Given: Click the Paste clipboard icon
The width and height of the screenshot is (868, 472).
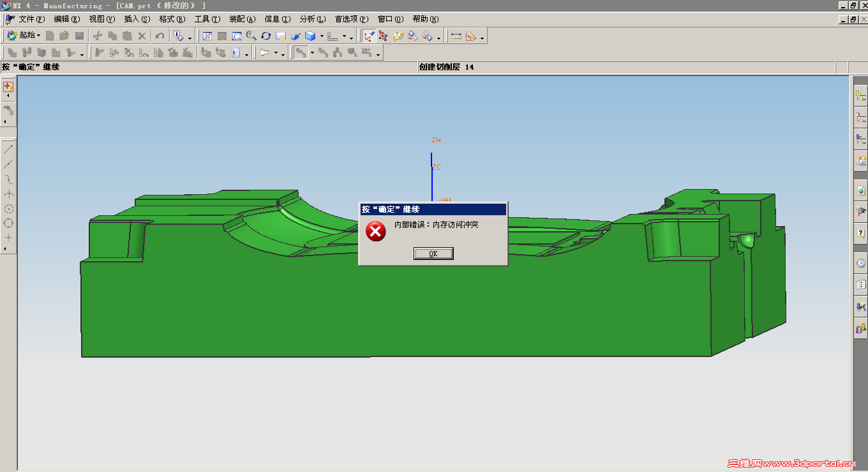Looking at the screenshot, I should 127,36.
